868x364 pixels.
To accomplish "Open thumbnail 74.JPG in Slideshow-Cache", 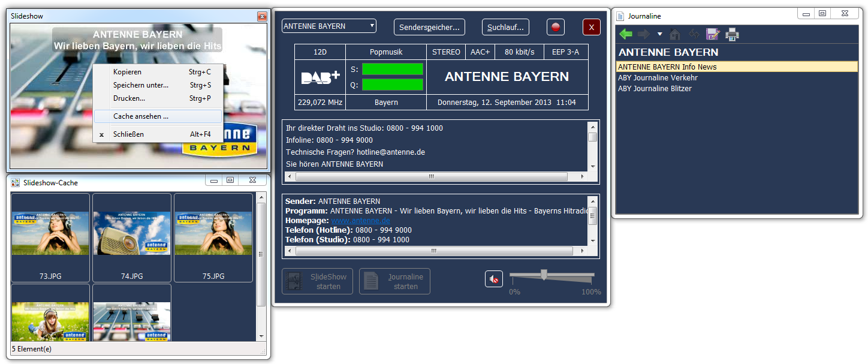I will [x=132, y=237].
